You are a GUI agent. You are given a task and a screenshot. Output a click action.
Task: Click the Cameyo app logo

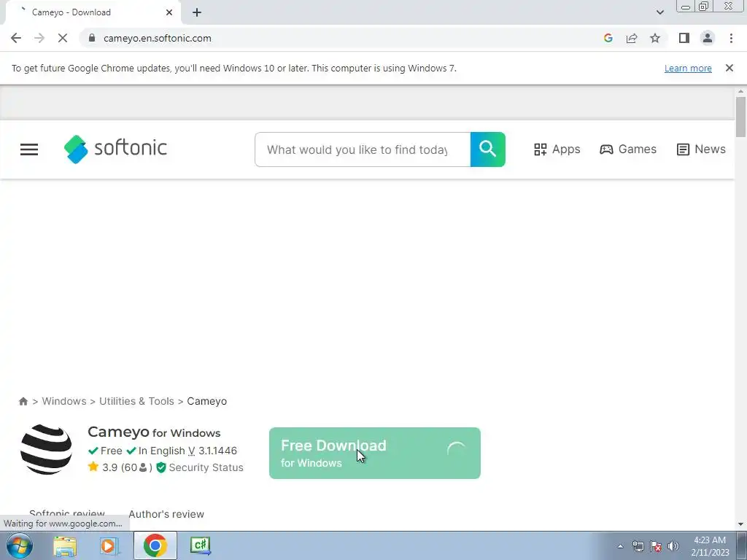(46, 449)
